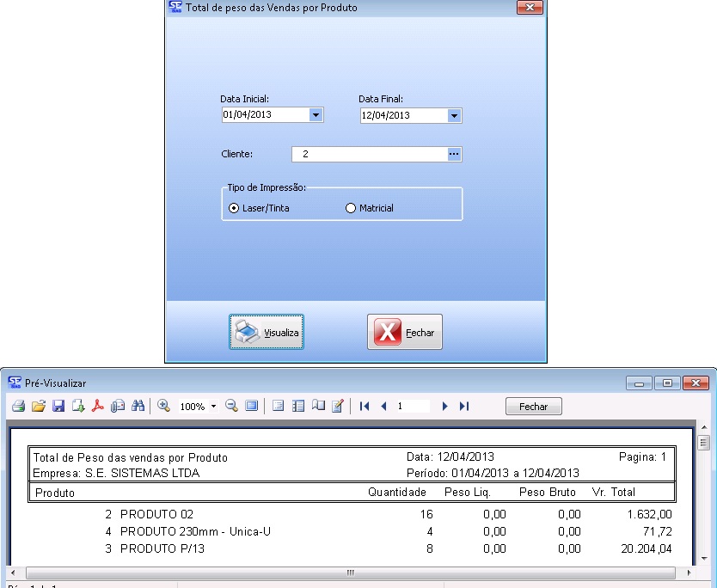Viewport: 717px width, 588px height.
Task: Open the Data Final date dropdown
Action: 454,115
